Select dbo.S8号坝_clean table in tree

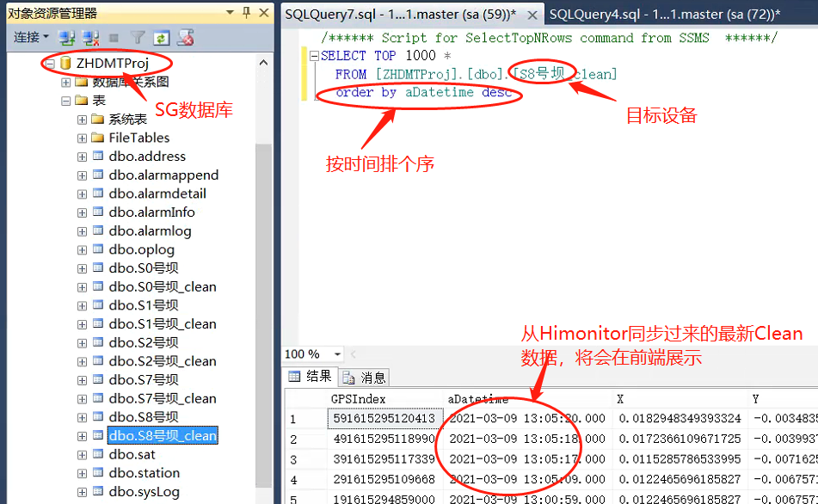point(163,436)
